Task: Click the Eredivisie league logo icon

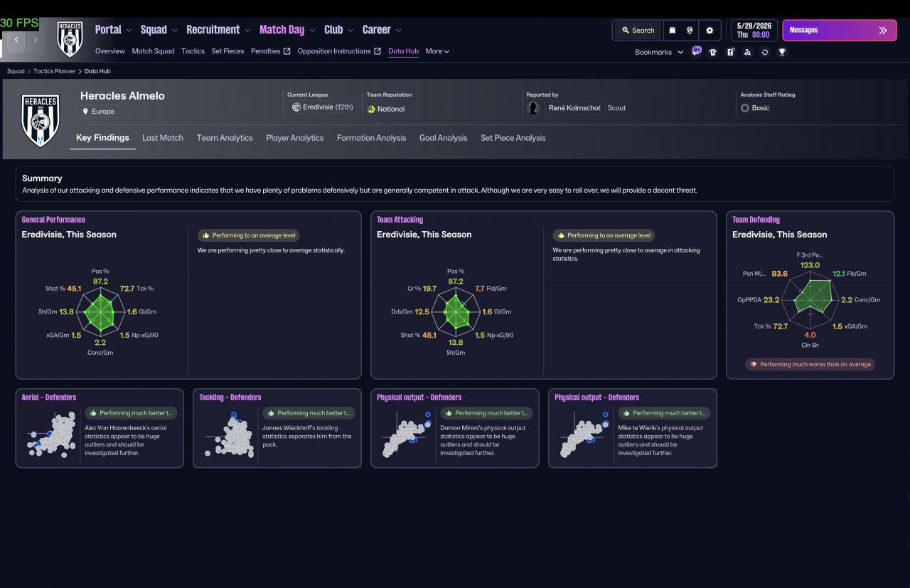Action: tap(296, 107)
